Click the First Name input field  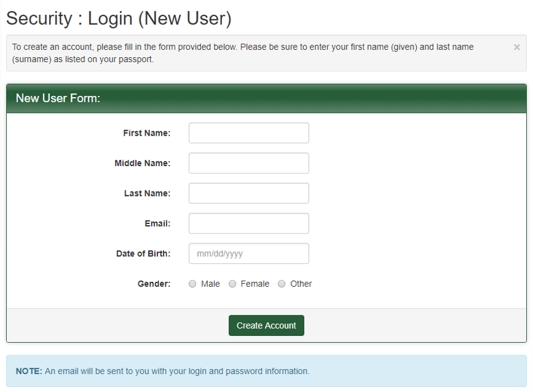[249, 133]
